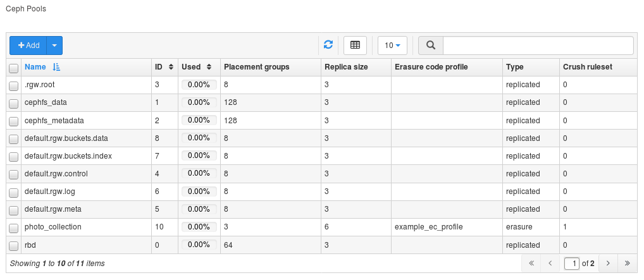Click the Placement groups column header
Image resolution: width=644 pixels, height=280 pixels.
point(256,67)
